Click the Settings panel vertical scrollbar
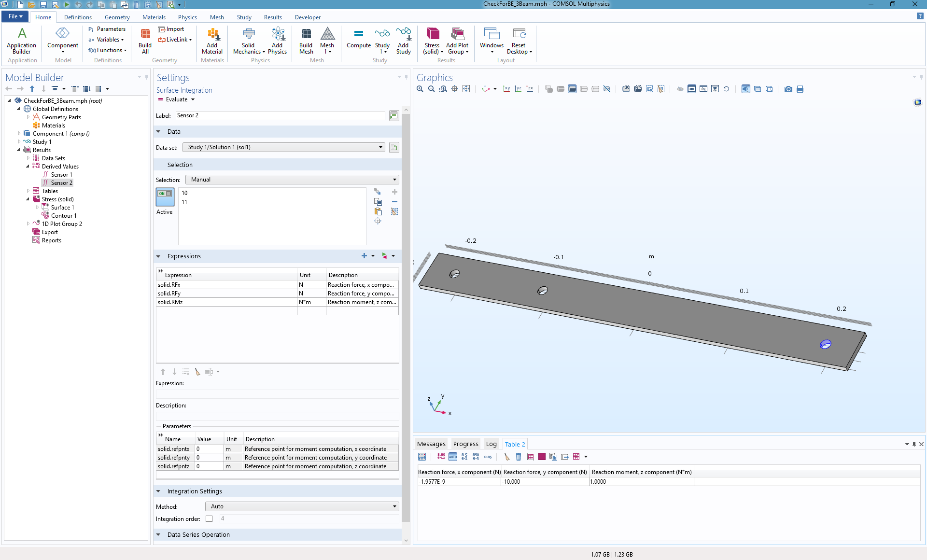The height and width of the screenshot is (560, 927). pos(406,319)
